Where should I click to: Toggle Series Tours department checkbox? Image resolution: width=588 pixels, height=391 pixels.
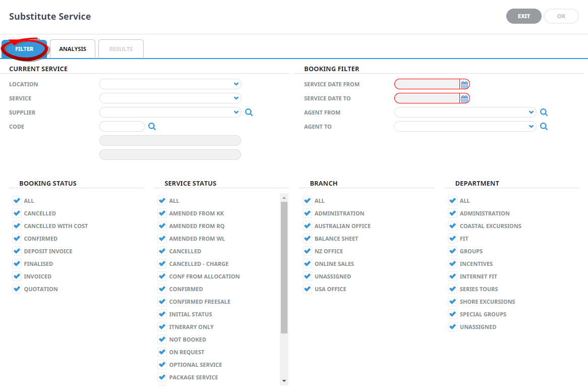tap(453, 289)
